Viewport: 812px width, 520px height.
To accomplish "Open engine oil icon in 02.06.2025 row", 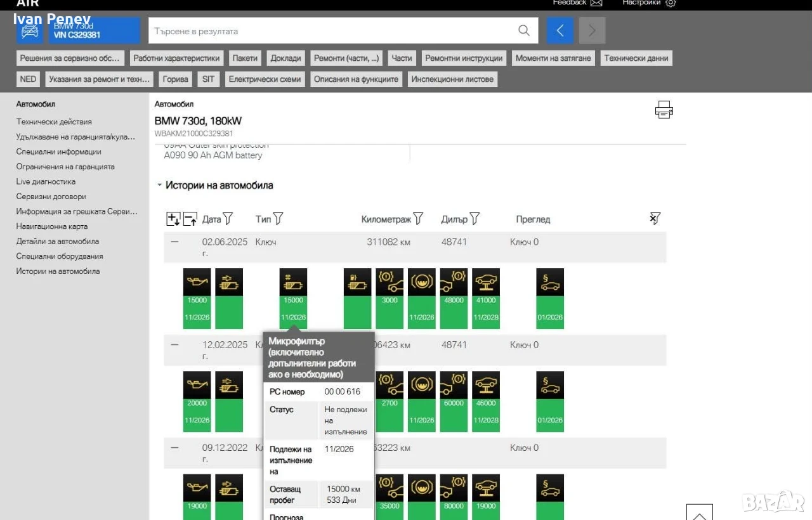I will click(x=197, y=298).
